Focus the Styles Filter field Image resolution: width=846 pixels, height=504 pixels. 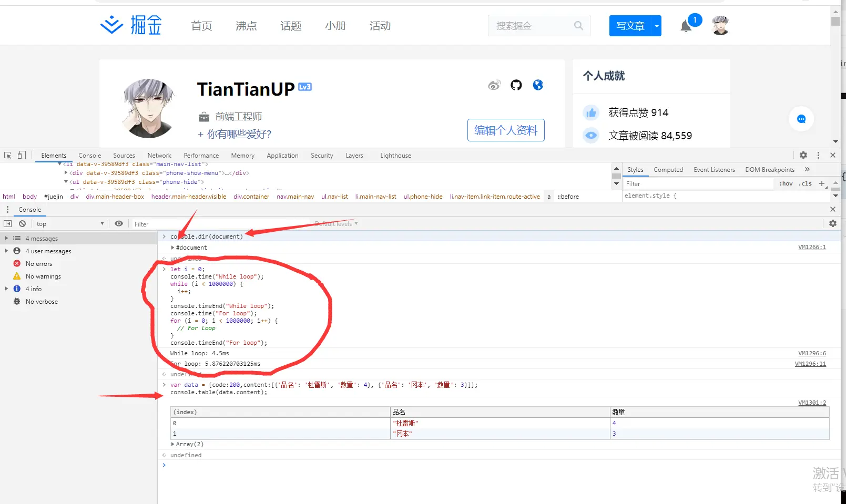point(698,184)
